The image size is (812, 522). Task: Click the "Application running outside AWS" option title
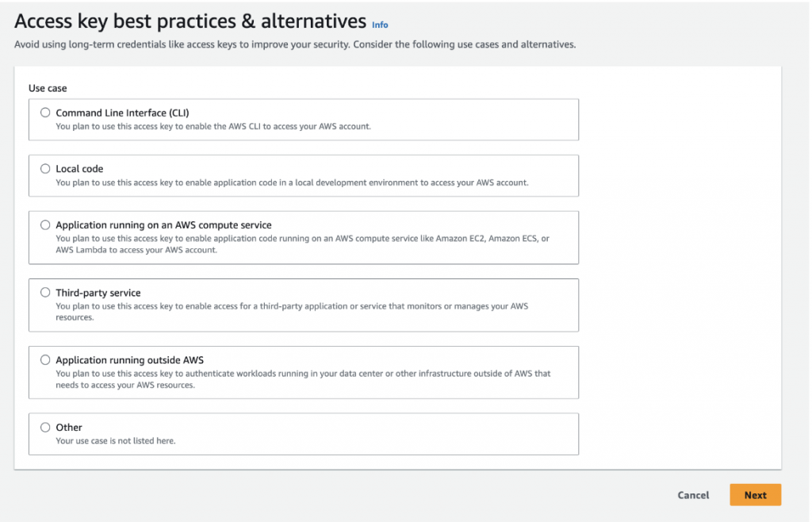[x=130, y=360]
